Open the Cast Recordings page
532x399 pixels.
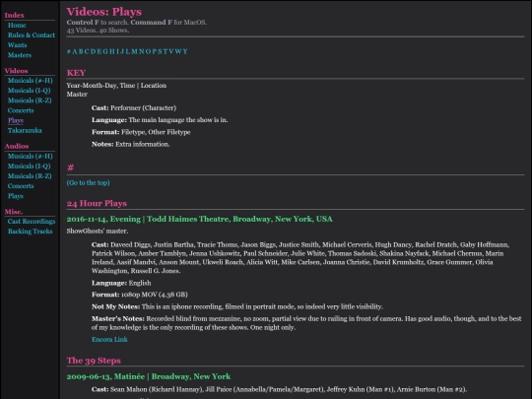click(x=32, y=222)
